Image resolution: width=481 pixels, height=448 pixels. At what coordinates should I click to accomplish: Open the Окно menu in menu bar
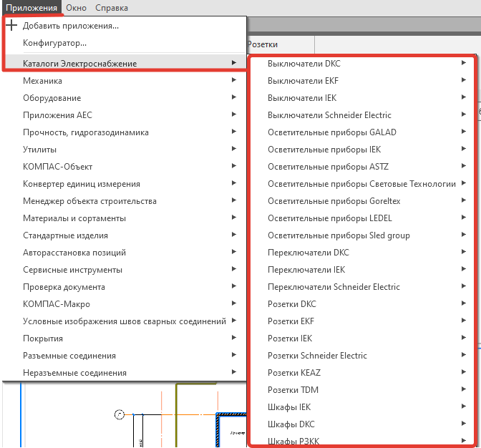(x=76, y=8)
